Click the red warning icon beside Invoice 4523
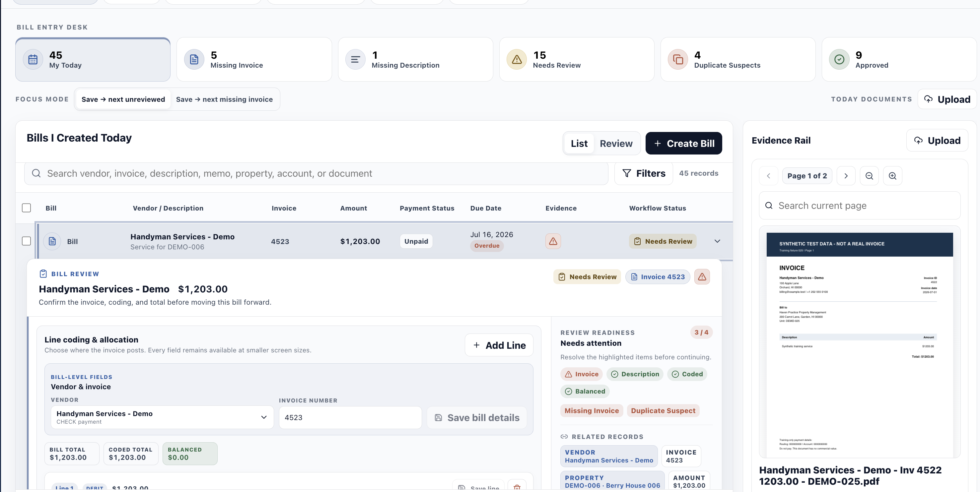980x492 pixels. 702,277
